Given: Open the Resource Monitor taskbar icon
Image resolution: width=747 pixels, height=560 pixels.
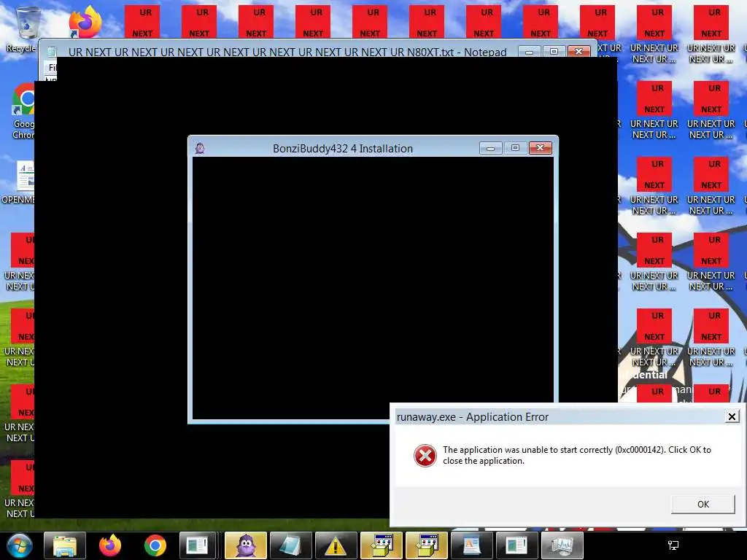Looking at the screenshot, I should click(562, 545).
